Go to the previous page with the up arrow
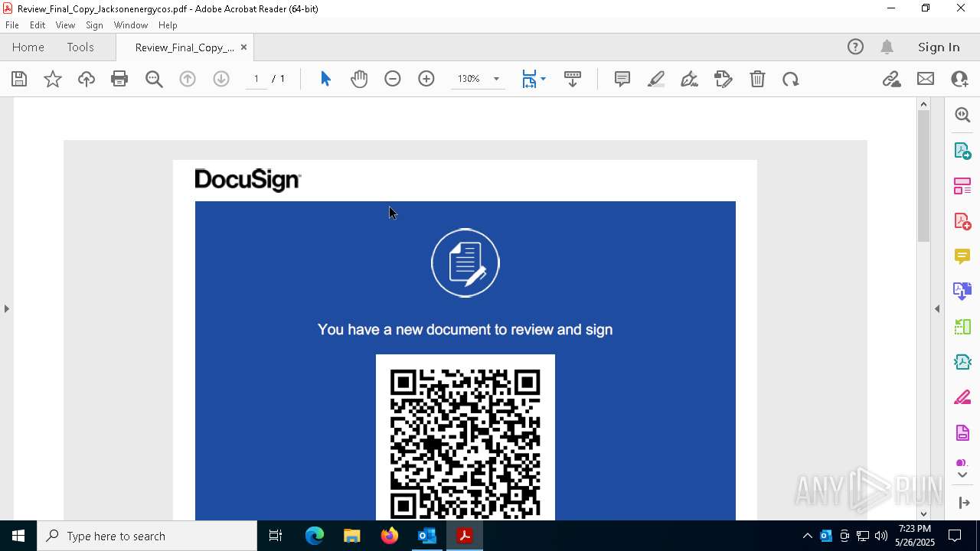The image size is (980, 551). [x=188, y=79]
